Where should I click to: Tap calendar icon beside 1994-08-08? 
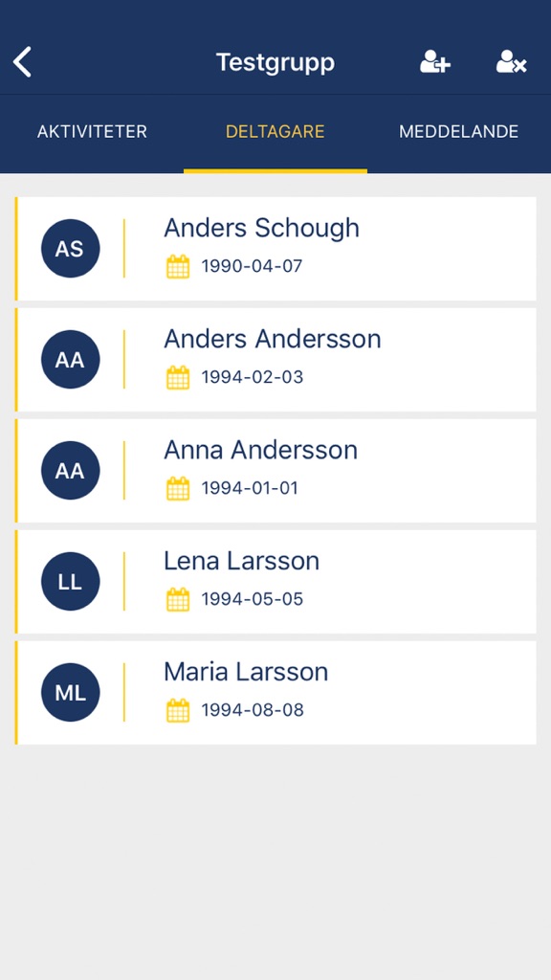coord(178,711)
